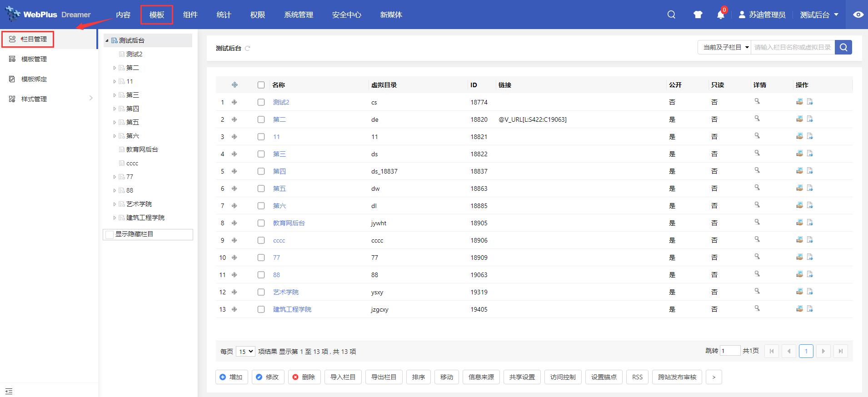Open the 安全中心 top menu

347,15
